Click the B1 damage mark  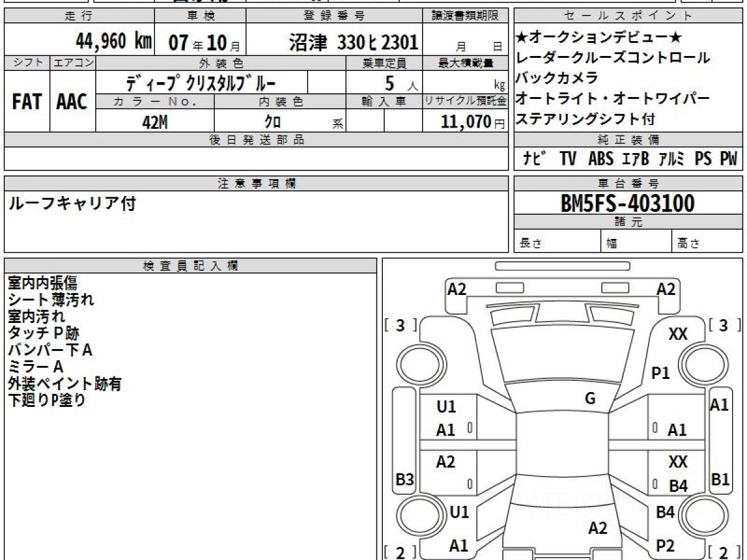pos(720,479)
